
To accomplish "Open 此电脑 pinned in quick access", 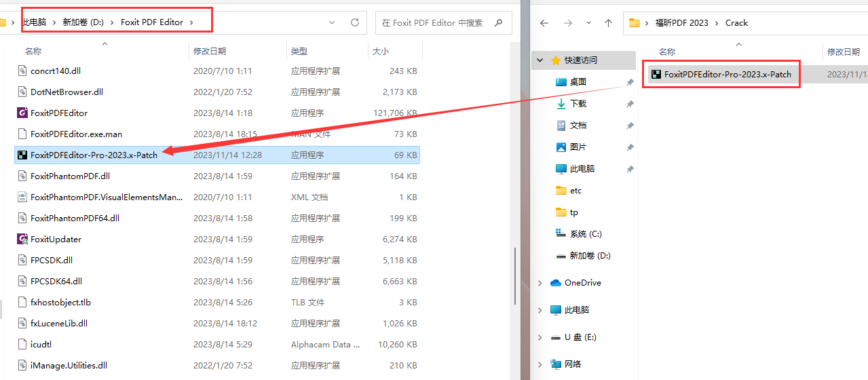I will (x=582, y=168).
